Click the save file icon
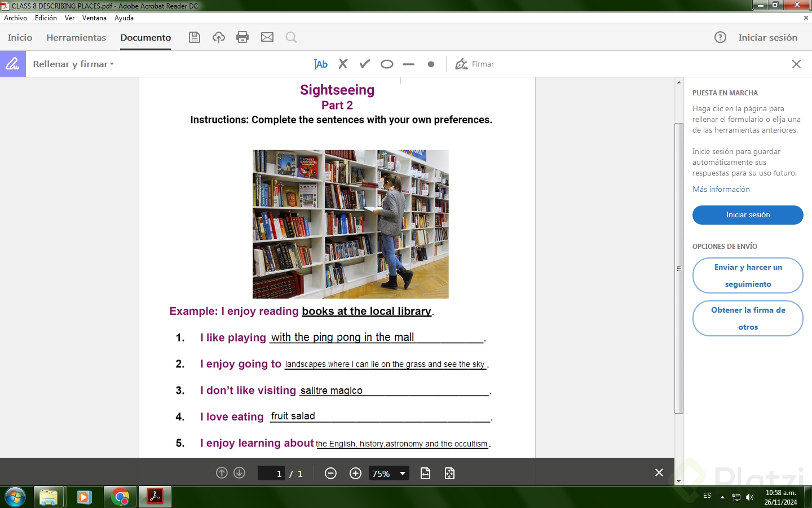 coord(195,37)
